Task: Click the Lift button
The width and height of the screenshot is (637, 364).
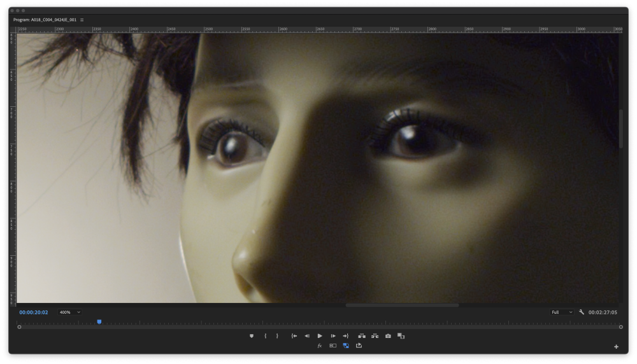Action: pos(362,336)
